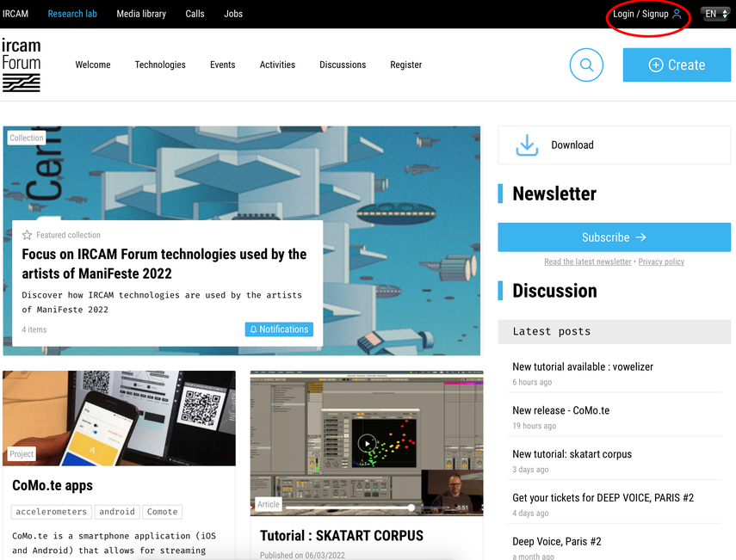The image size is (736, 560).
Task: Click the 5:51 video duration text
Action: [462, 508]
